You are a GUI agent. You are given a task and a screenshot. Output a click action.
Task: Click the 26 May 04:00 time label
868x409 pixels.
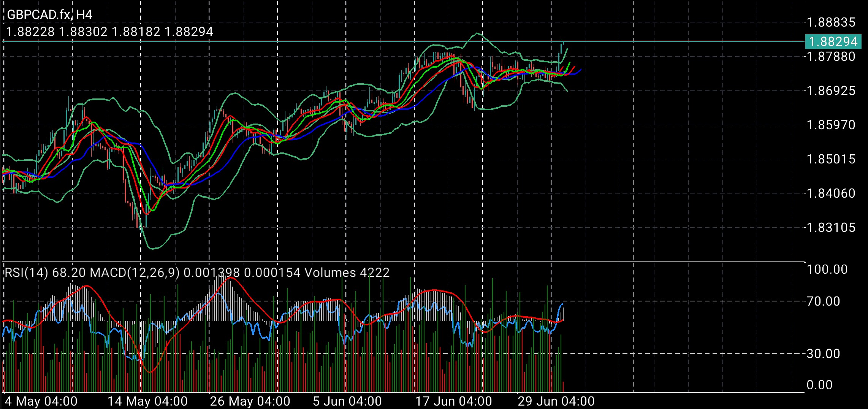pyautogui.click(x=250, y=401)
